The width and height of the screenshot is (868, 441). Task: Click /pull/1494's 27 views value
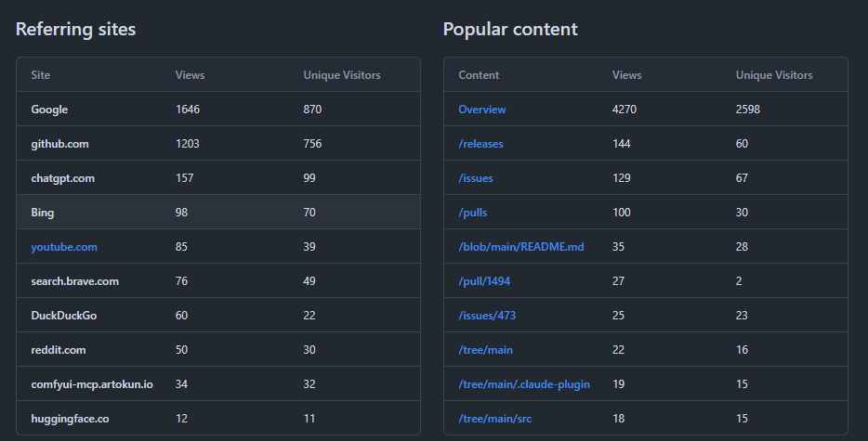click(x=618, y=281)
